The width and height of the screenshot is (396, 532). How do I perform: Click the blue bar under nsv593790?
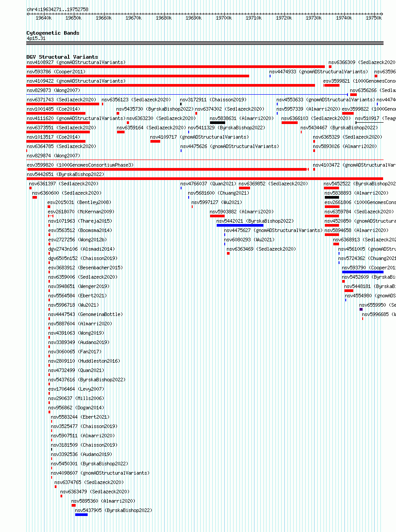[x=363, y=272]
